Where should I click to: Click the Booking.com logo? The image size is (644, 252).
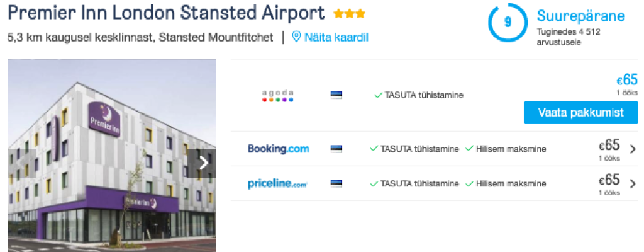click(278, 149)
